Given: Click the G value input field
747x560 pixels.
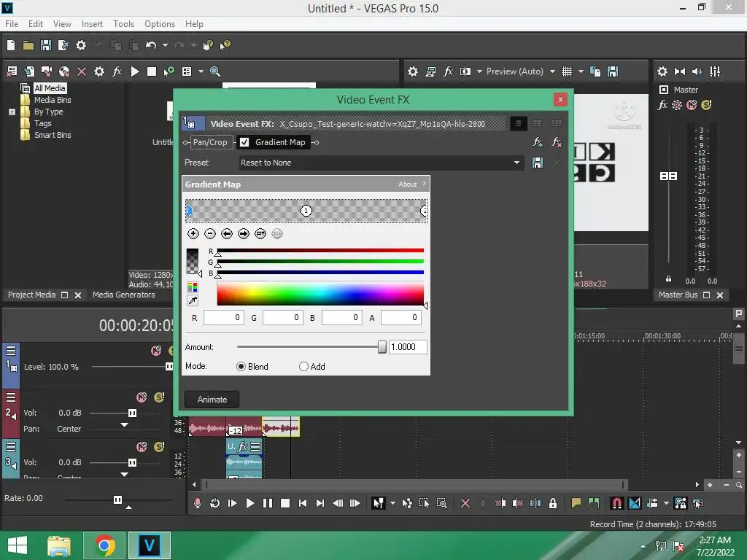Looking at the screenshot, I should click(x=283, y=318).
